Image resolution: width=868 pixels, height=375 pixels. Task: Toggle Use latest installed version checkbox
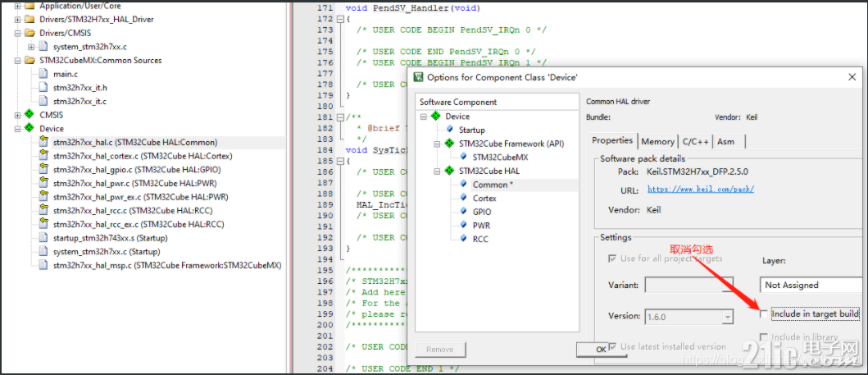(x=611, y=347)
